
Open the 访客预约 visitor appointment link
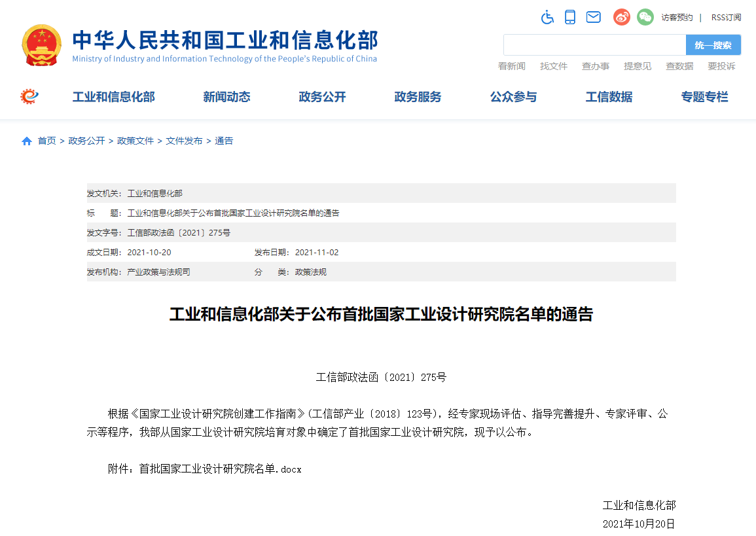click(678, 17)
